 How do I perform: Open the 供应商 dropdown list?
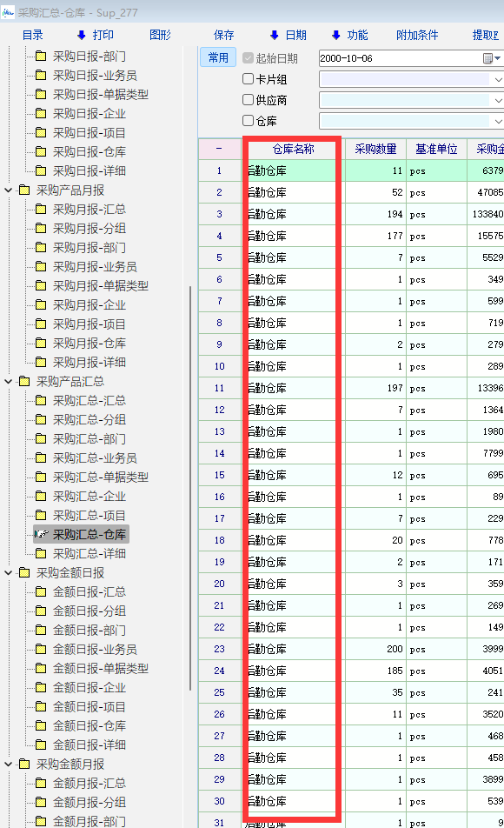point(498,100)
